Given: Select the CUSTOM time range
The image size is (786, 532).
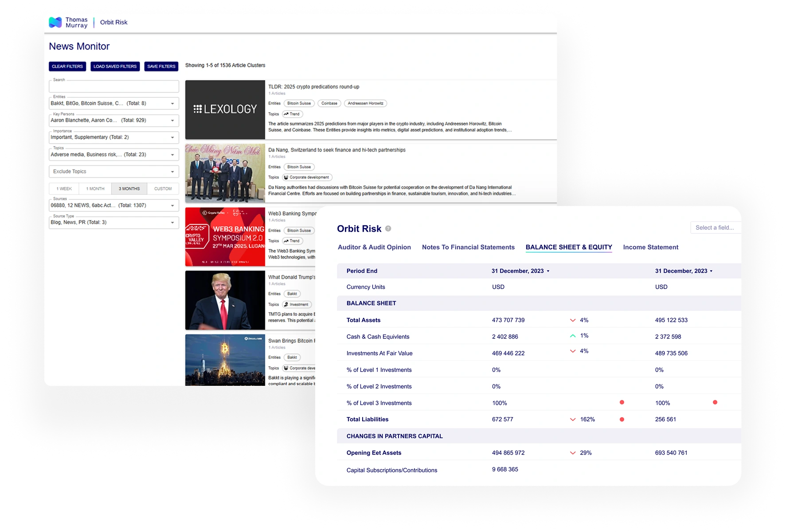Looking at the screenshot, I should tap(163, 189).
